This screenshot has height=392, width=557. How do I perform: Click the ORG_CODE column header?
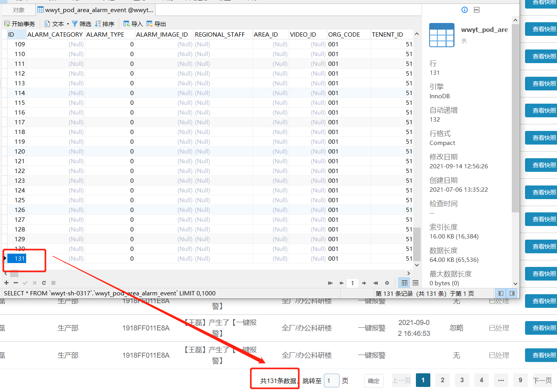click(x=349, y=34)
